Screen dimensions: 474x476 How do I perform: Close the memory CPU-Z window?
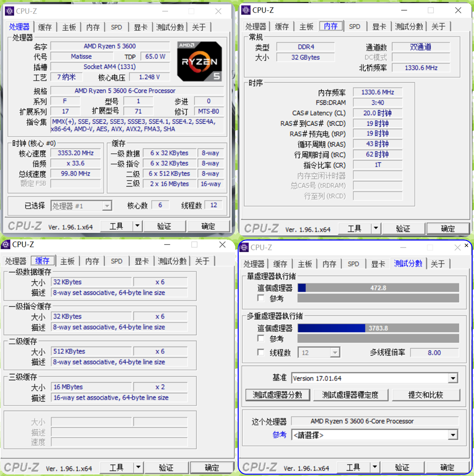click(458, 10)
